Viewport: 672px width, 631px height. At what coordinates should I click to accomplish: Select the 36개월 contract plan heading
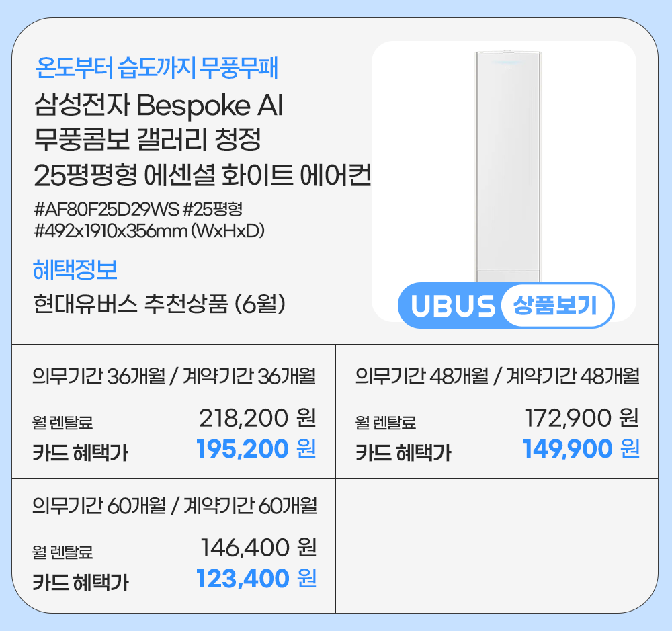(x=174, y=376)
